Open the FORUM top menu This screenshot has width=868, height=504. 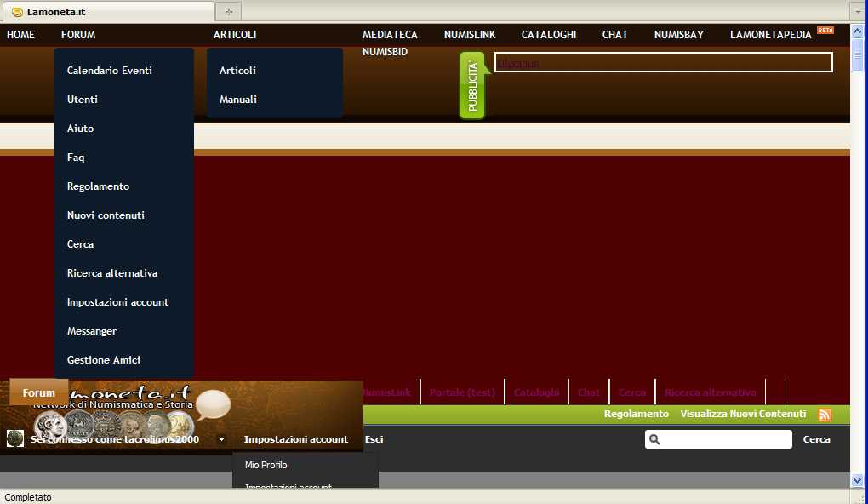click(78, 35)
